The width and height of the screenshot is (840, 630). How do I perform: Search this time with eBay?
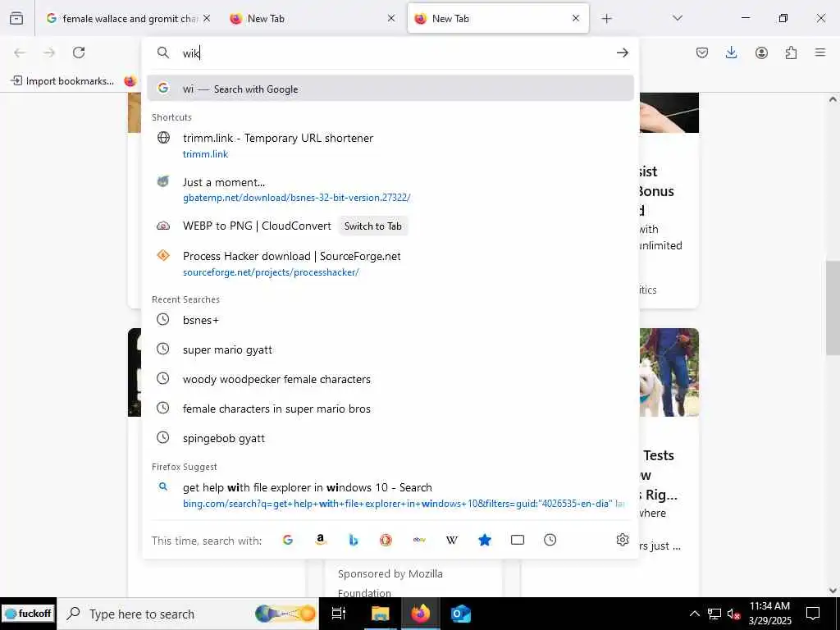click(419, 540)
